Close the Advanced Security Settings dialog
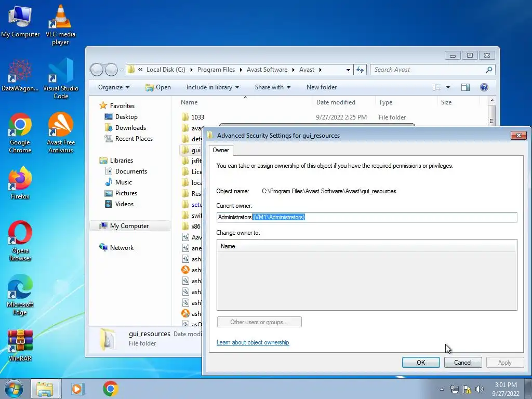Screen dimensions: 532x399 click(518, 136)
